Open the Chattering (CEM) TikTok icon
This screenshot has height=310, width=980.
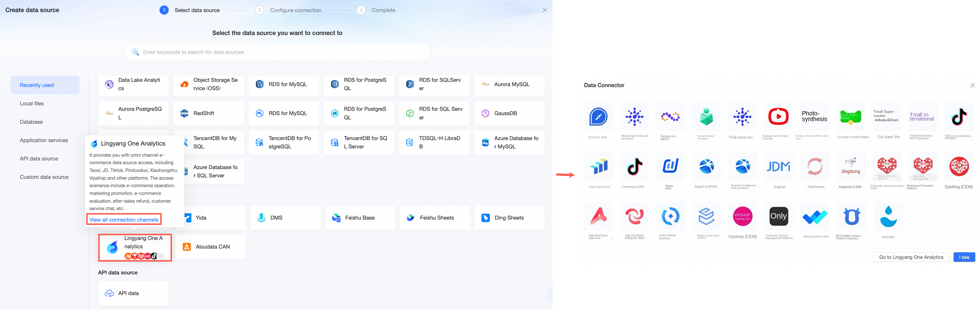(x=634, y=166)
